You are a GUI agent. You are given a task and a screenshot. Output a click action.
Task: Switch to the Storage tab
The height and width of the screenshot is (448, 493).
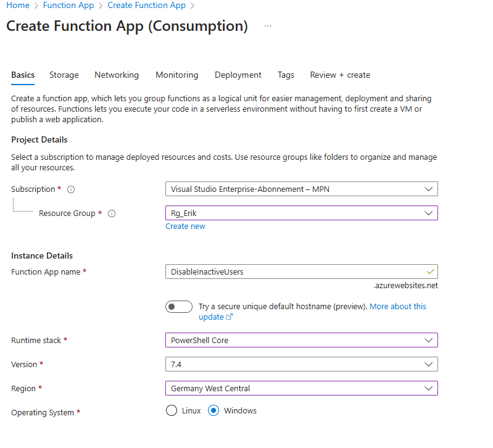(x=64, y=75)
